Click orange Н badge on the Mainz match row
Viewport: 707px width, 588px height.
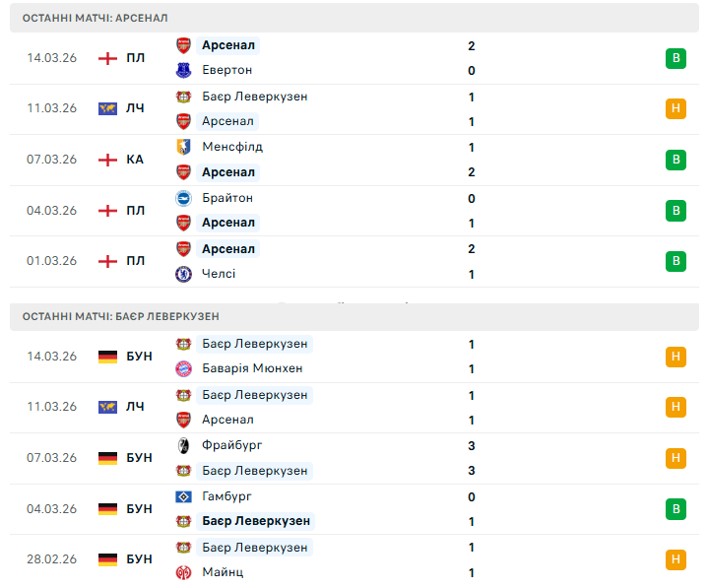675,559
